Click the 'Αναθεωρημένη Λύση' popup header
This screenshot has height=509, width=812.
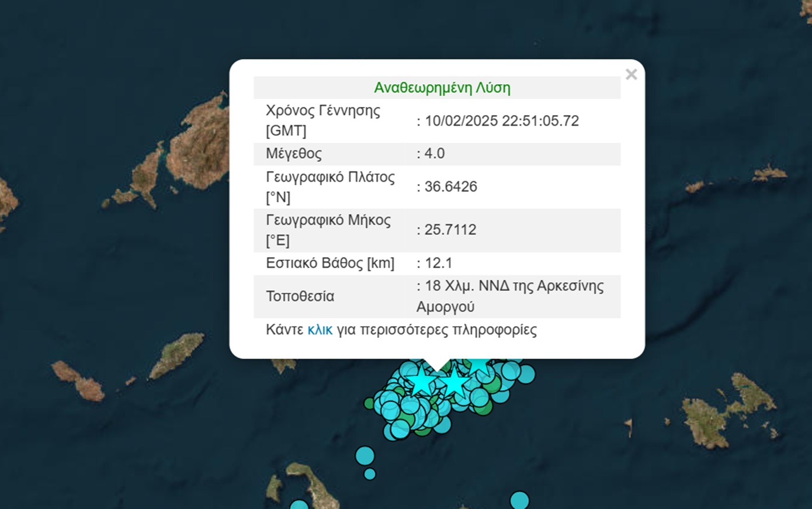(x=442, y=88)
